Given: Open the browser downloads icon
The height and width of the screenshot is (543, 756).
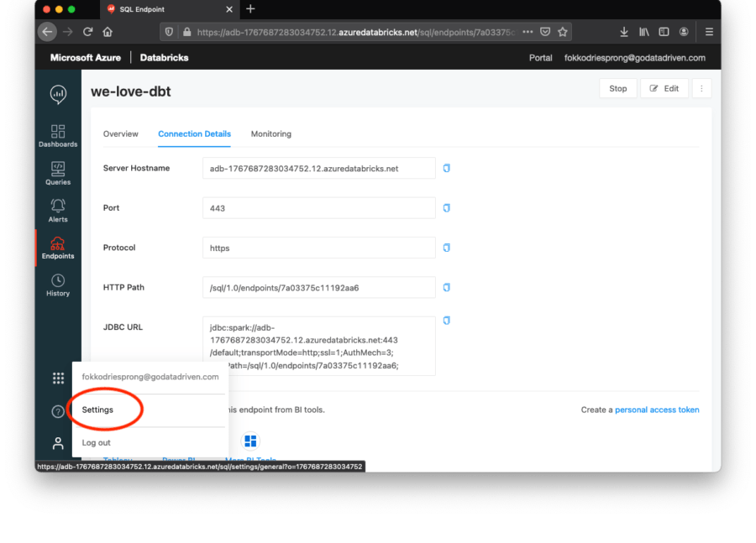Looking at the screenshot, I should [623, 32].
